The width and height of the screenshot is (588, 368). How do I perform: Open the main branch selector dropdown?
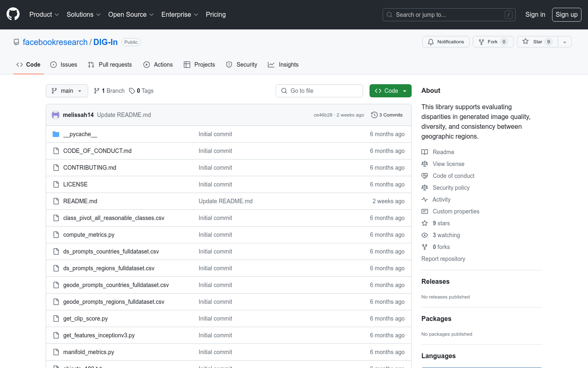[67, 91]
